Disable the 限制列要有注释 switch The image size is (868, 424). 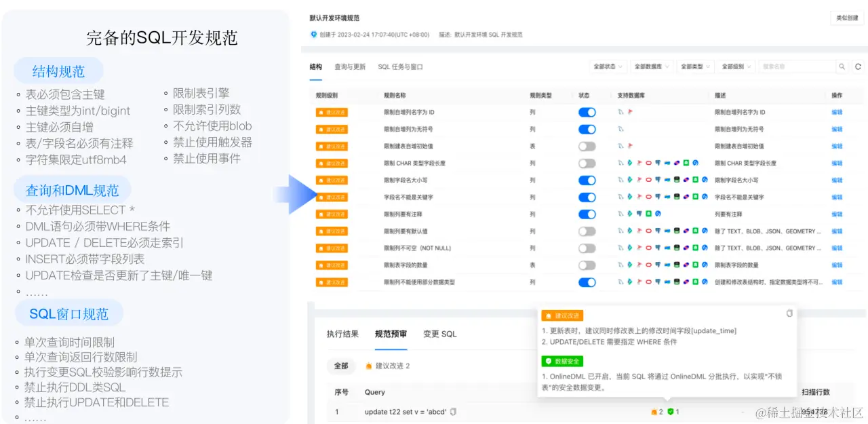click(x=587, y=214)
